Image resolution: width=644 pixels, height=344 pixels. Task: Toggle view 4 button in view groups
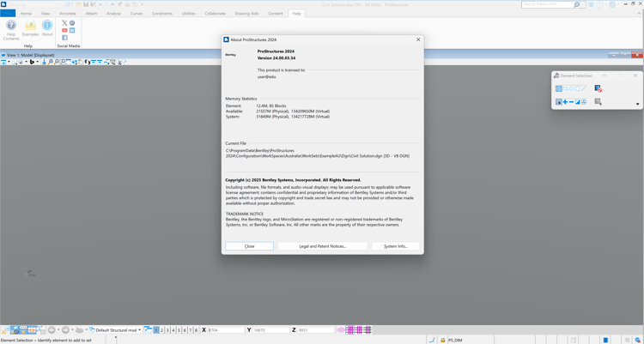click(x=173, y=330)
